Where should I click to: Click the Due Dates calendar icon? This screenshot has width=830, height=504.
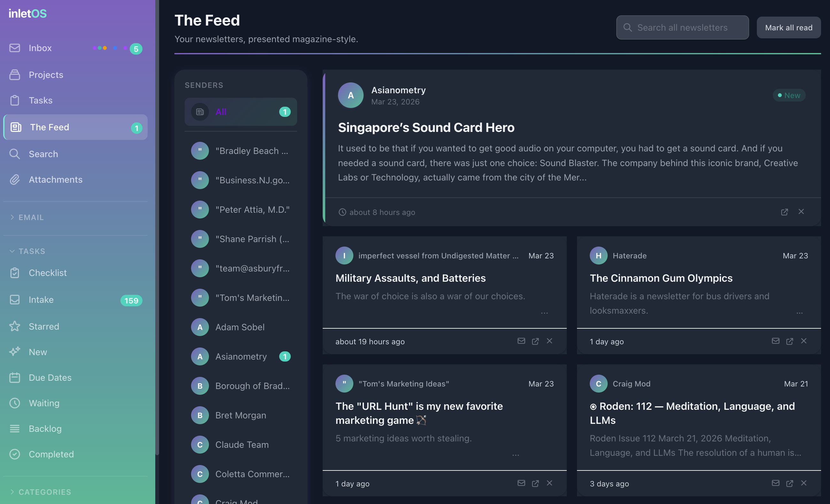(x=15, y=378)
